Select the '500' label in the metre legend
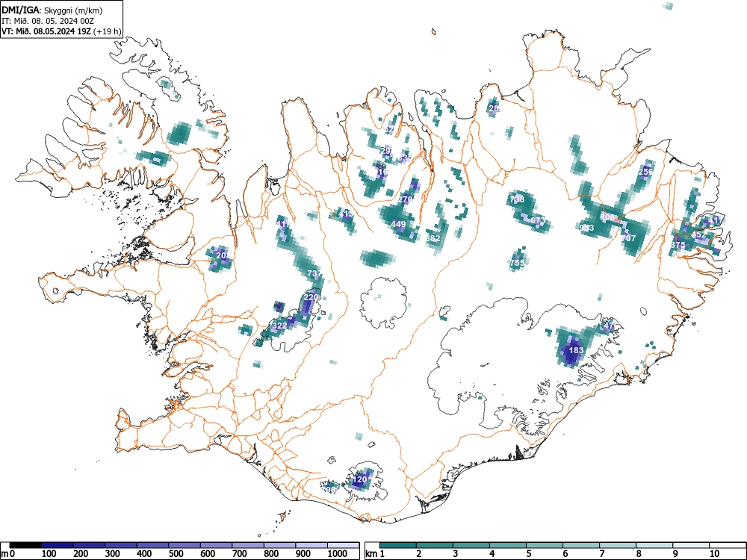The height and width of the screenshot is (560, 747). (x=176, y=554)
